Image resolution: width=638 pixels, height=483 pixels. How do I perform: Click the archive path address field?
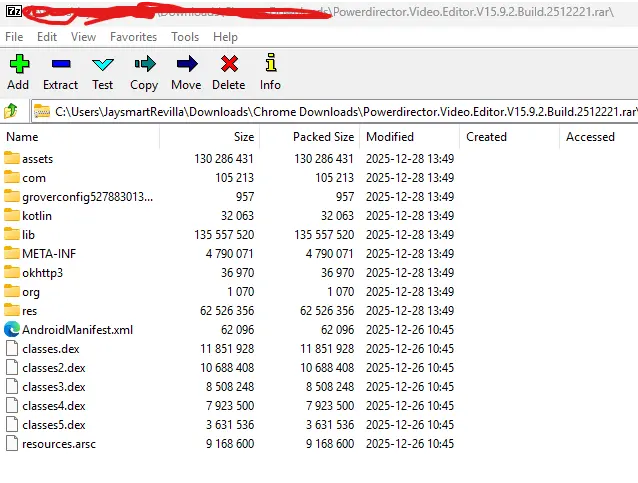pyautogui.click(x=334, y=111)
